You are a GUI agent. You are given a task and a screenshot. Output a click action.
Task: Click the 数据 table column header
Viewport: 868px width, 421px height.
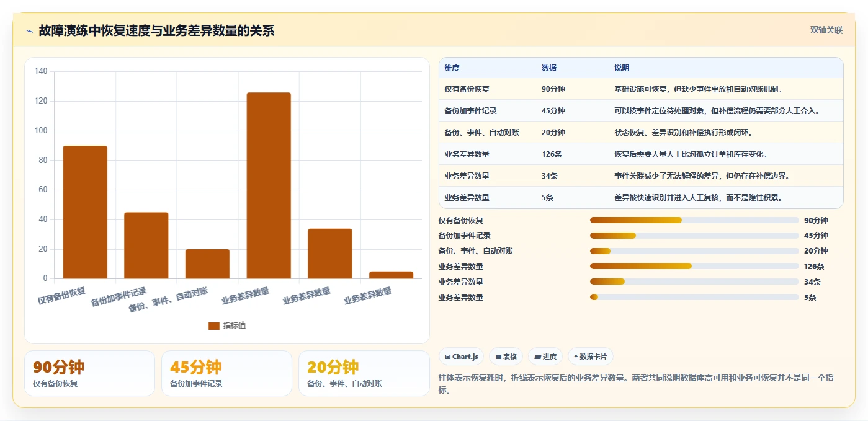[549, 68]
